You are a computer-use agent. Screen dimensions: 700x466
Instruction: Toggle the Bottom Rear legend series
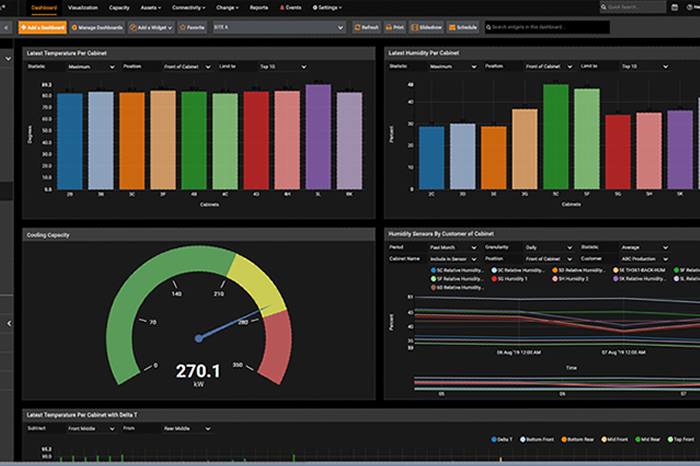coord(578,440)
